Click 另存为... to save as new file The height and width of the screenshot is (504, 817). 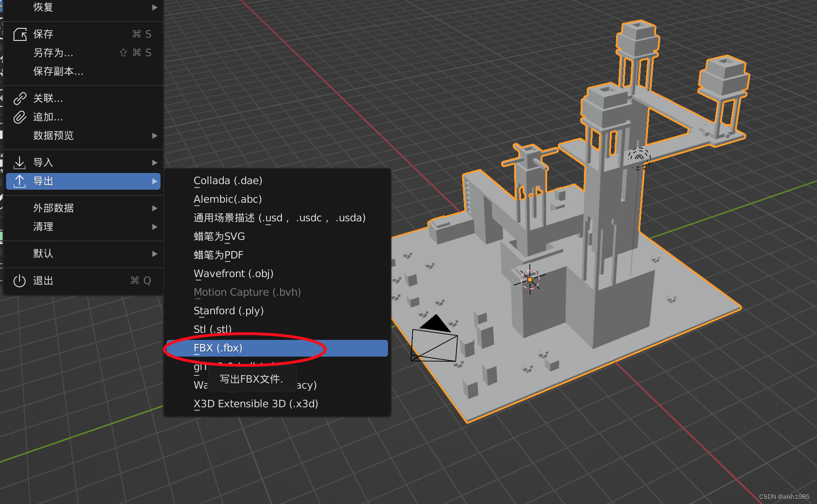tap(53, 53)
